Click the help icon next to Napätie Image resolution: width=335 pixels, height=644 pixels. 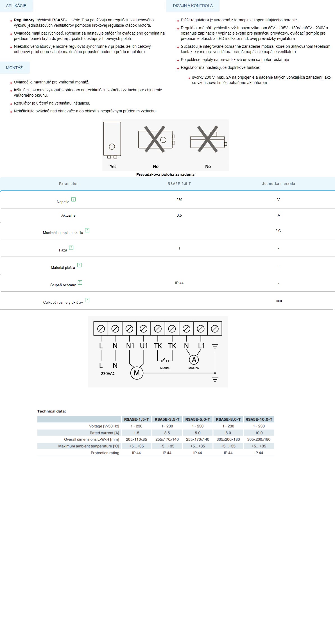click(73, 199)
